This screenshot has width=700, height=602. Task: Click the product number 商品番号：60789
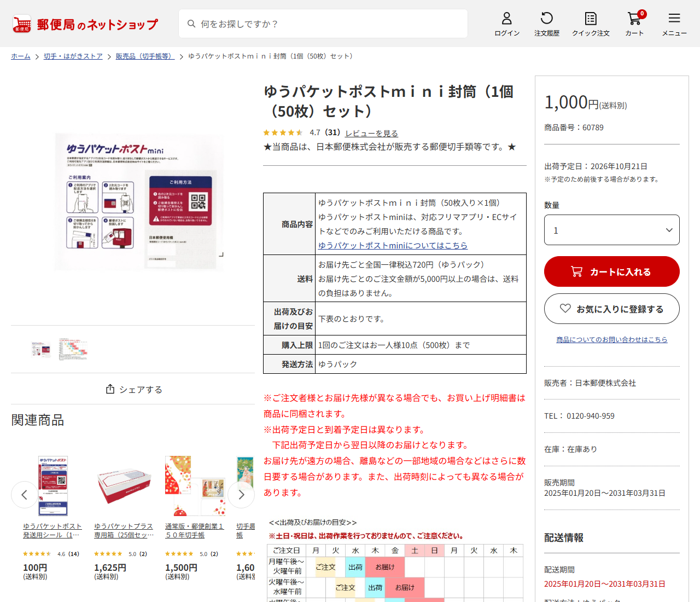[x=574, y=128]
